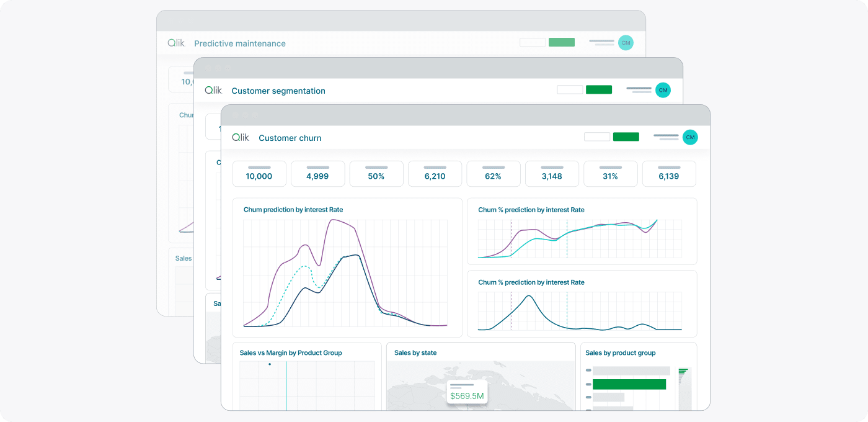Switch to the Predictive maintenance app window
The width and height of the screenshot is (868, 422).
pyautogui.click(x=239, y=43)
